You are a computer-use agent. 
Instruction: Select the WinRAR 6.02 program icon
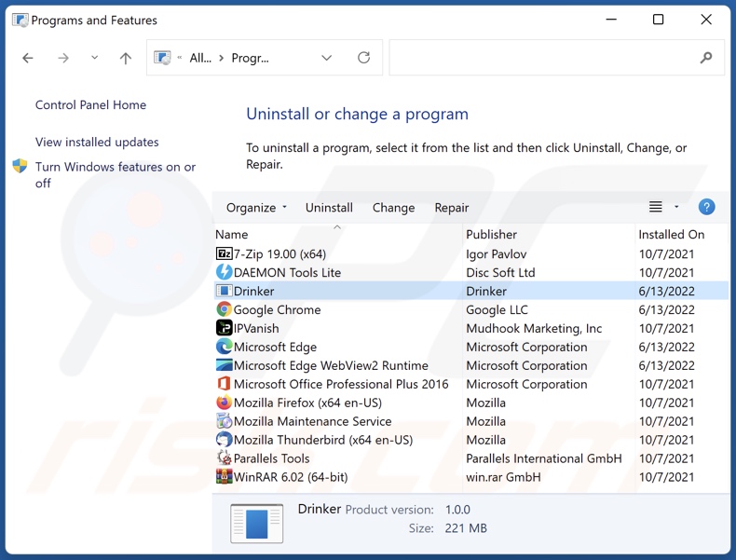[x=224, y=477]
